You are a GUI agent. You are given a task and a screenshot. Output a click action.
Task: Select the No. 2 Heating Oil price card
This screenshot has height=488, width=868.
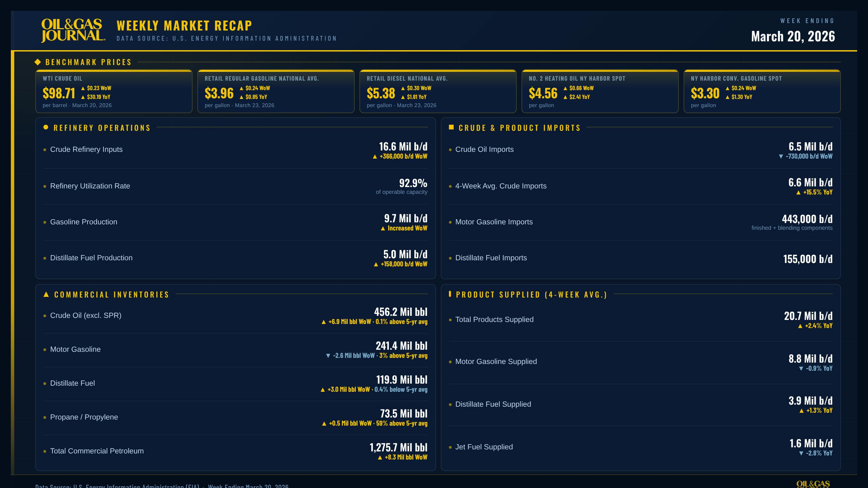pyautogui.click(x=600, y=91)
